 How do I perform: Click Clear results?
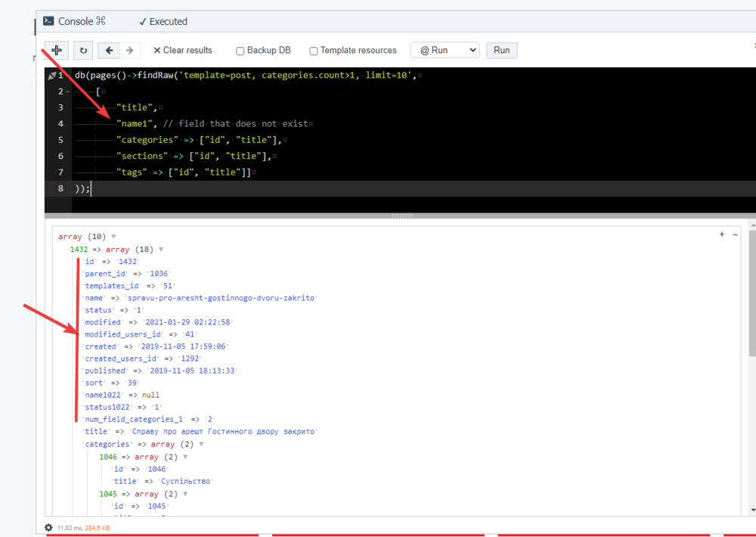[x=182, y=51]
